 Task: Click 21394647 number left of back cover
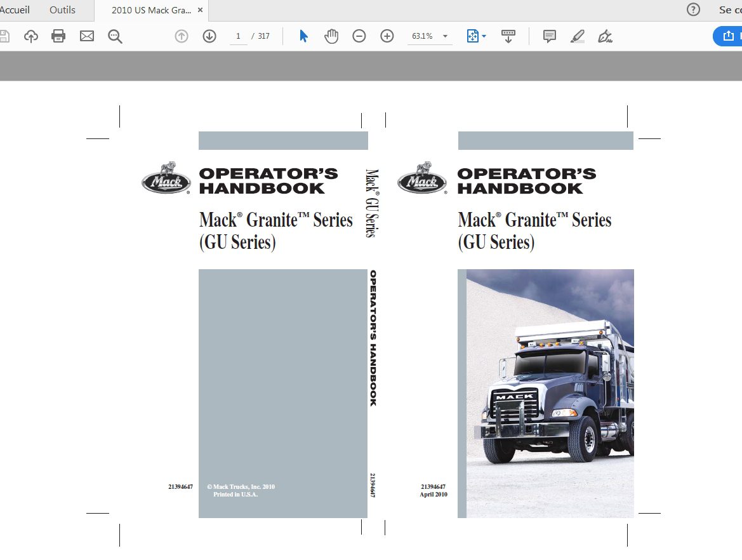[x=180, y=486]
